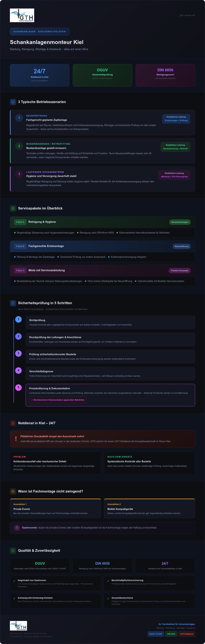
Task: Click the red 24/7 Notdienst badge in footer
Action: 187,634
